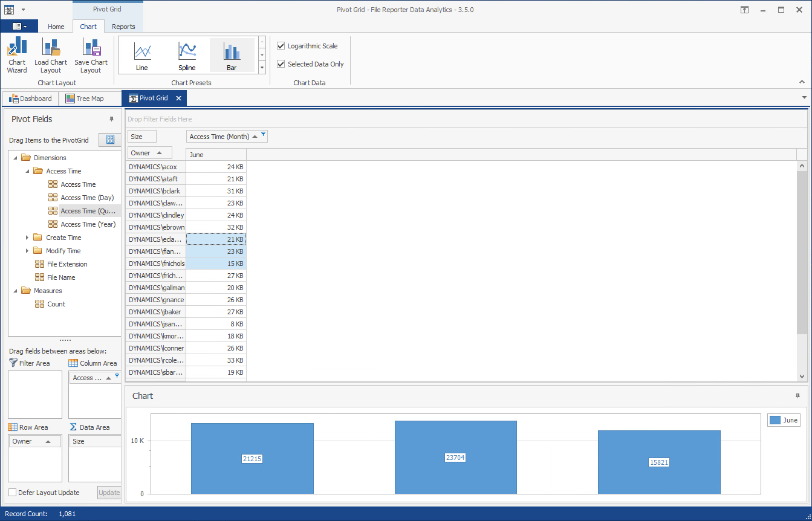Pin the Chart panel

pos(797,396)
